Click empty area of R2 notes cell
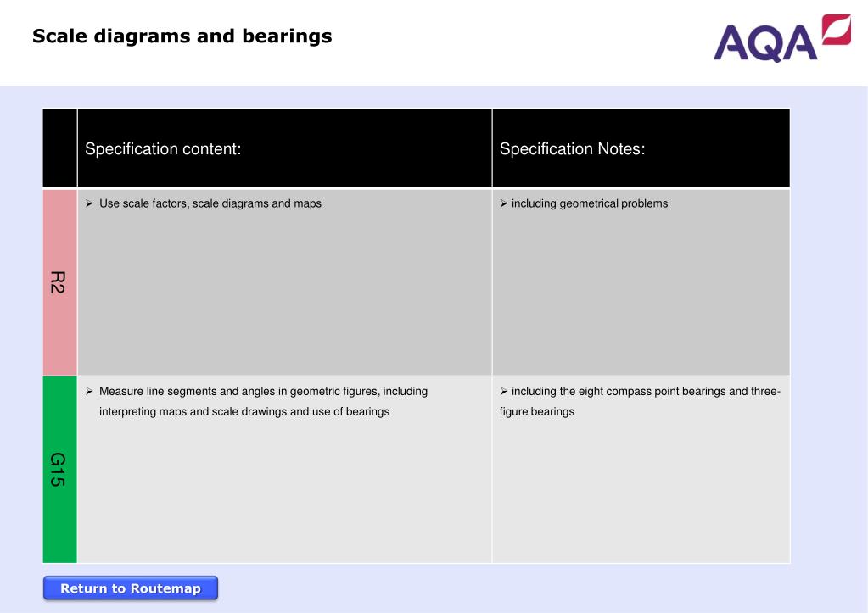The height and width of the screenshot is (613, 868). [x=641, y=298]
